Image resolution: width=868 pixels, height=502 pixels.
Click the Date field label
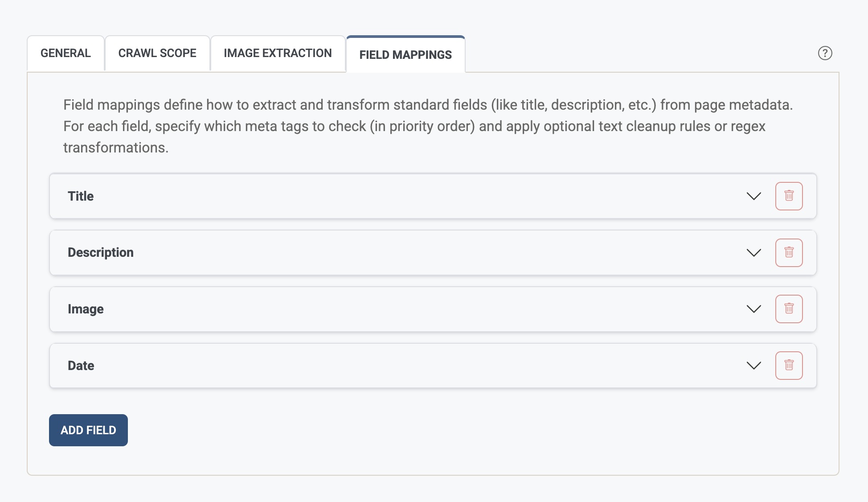click(x=81, y=366)
